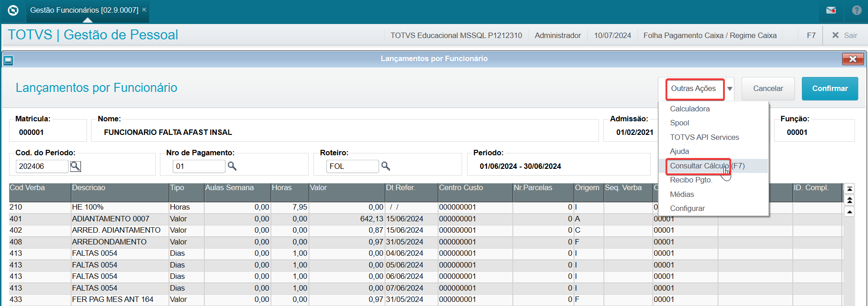Click Sair to exit the module

click(844, 35)
